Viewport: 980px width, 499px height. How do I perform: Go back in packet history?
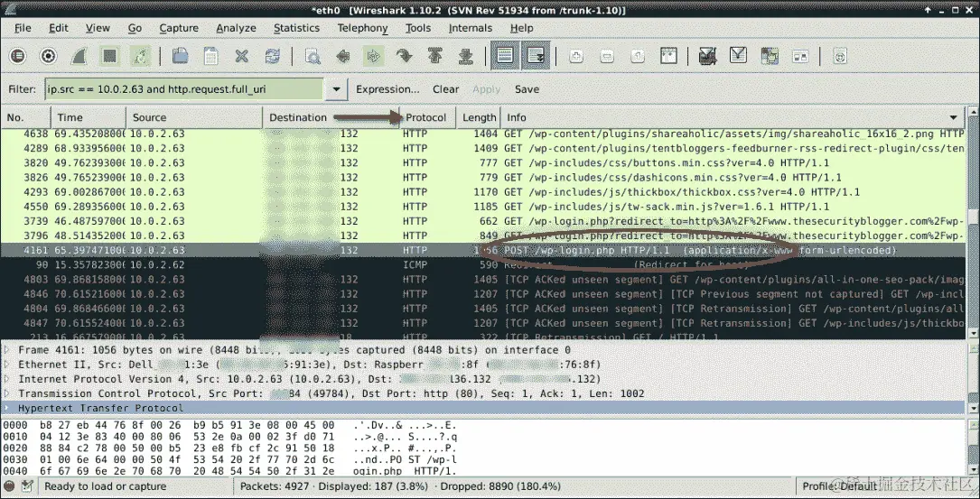click(343, 56)
